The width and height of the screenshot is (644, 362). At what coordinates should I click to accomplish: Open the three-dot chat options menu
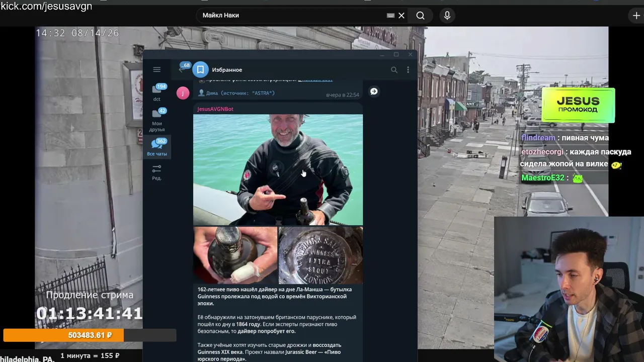pos(408,70)
